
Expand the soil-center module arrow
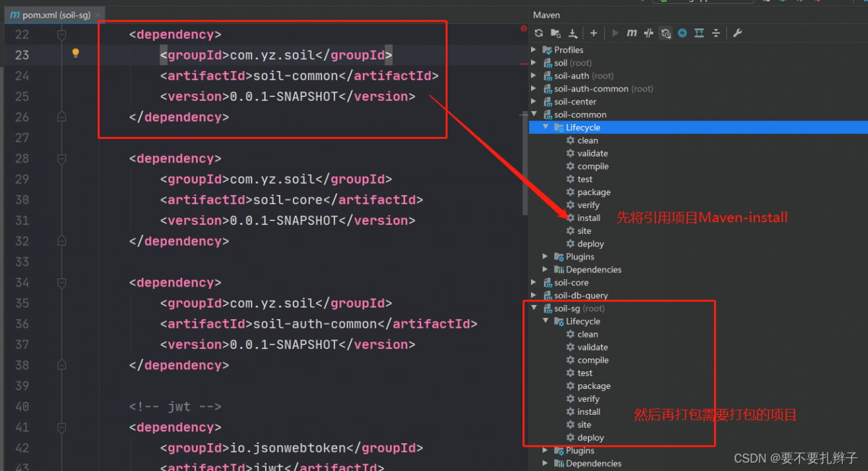pos(534,101)
